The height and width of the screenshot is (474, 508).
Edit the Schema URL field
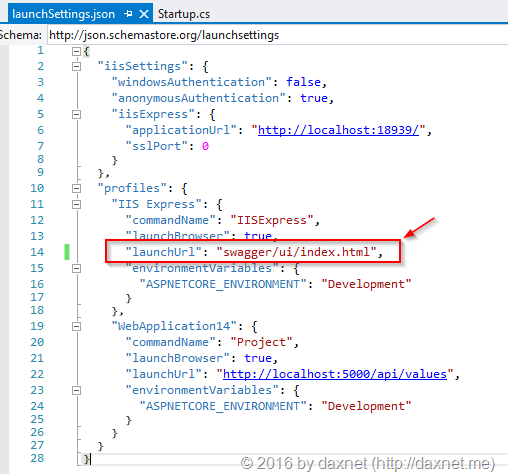277,35
